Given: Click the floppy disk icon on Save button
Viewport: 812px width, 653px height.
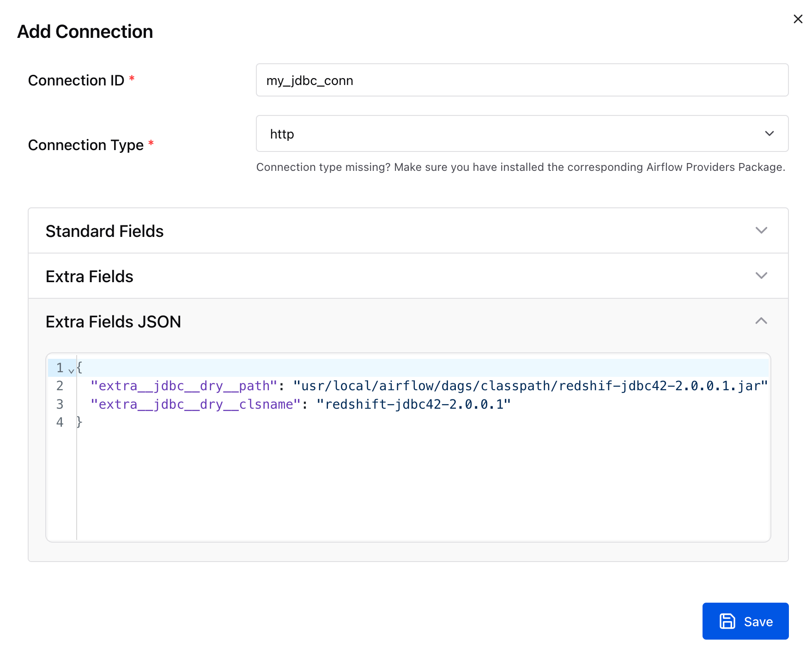Looking at the screenshot, I should coord(727,621).
